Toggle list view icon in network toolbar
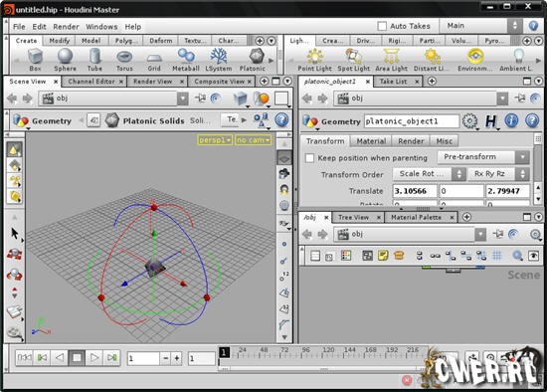Image resolution: width=547 pixels, height=392 pixels. (x=315, y=256)
